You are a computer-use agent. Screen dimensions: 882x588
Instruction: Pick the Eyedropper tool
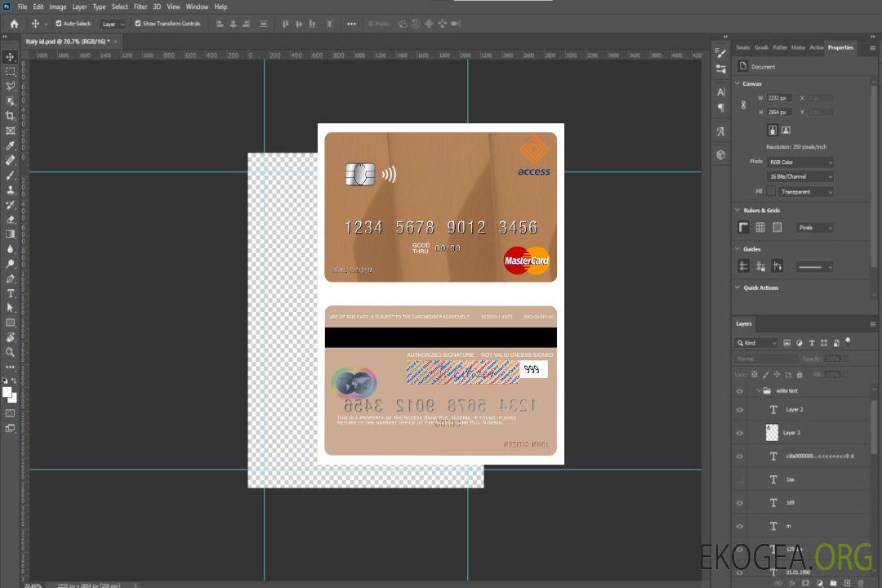coord(11,145)
